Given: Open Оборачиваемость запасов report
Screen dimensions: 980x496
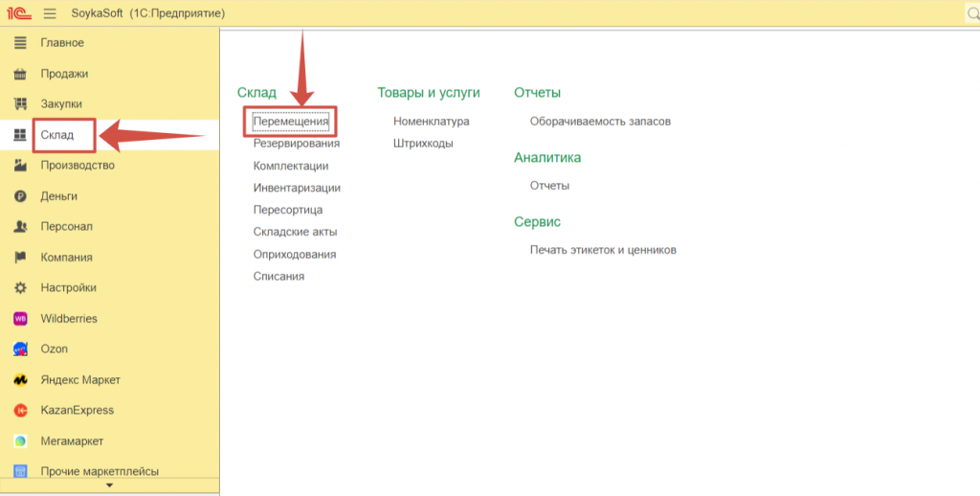Looking at the screenshot, I should coord(600,122).
